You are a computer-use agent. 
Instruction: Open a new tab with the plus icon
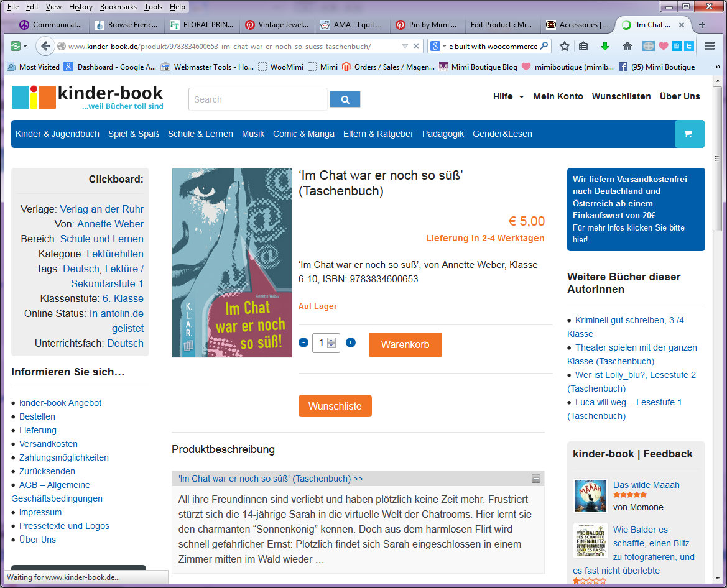click(x=702, y=25)
